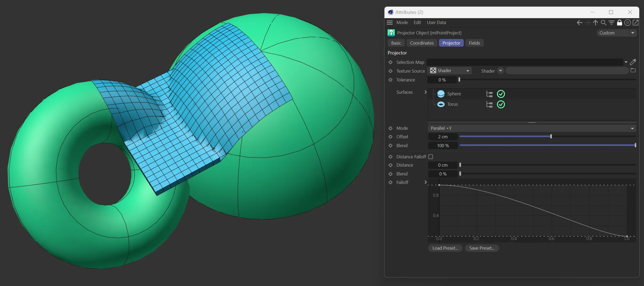Click the filter icon in Attributes toolbar
Viewport: 644px width, 286px height.
coord(611,23)
